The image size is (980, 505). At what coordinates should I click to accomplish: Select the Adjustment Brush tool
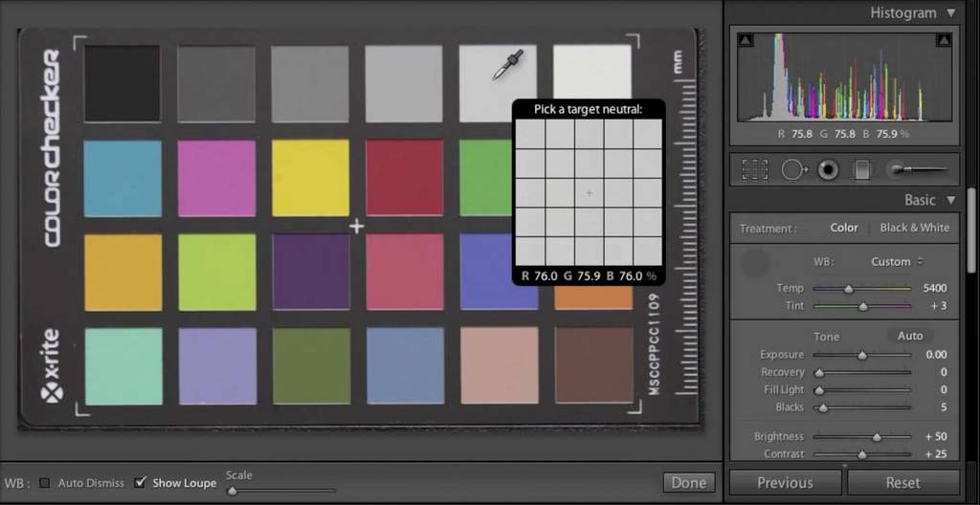point(918,169)
